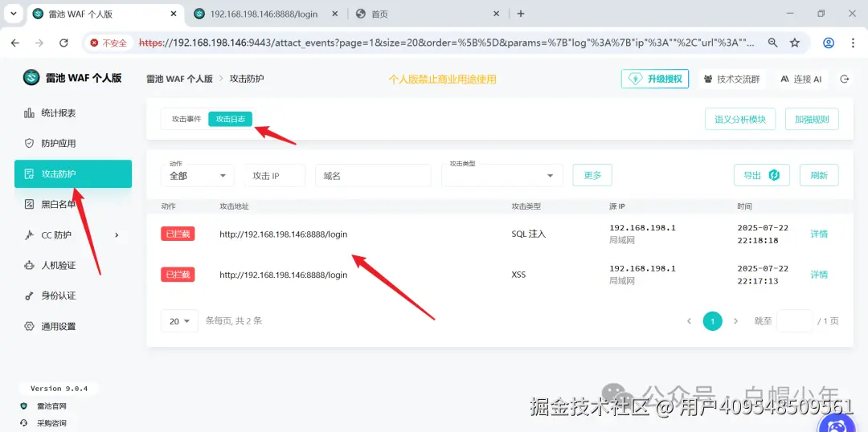Open a new browser tab
The height and width of the screenshot is (432, 868).
point(520,14)
